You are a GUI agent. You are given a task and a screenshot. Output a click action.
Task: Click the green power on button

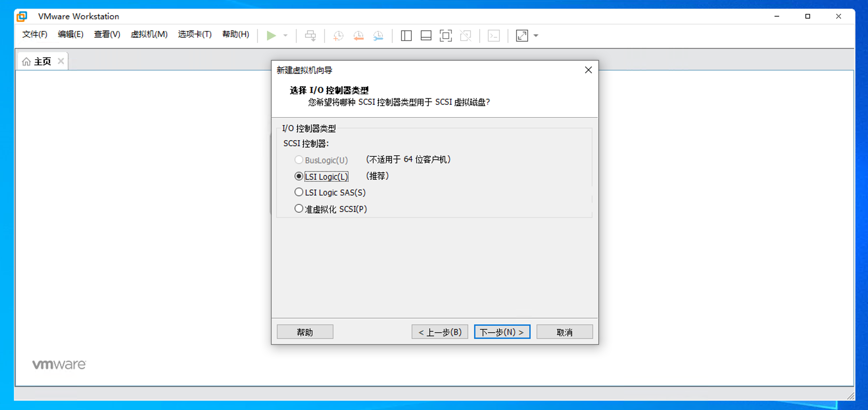tap(271, 36)
